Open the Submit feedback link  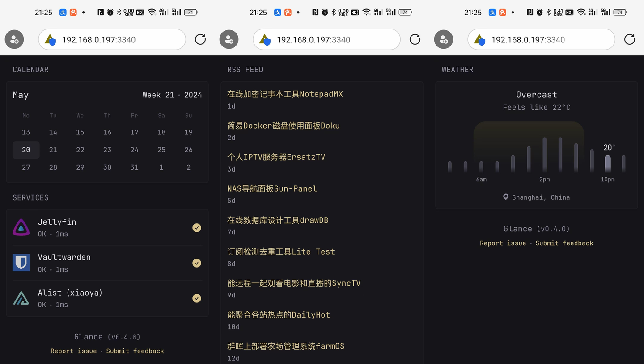click(x=135, y=351)
